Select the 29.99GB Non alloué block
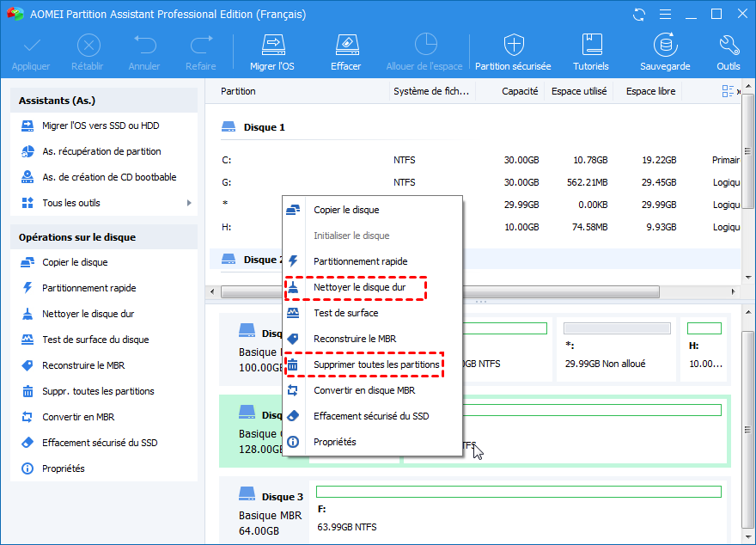The height and width of the screenshot is (545, 756). (x=617, y=349)
